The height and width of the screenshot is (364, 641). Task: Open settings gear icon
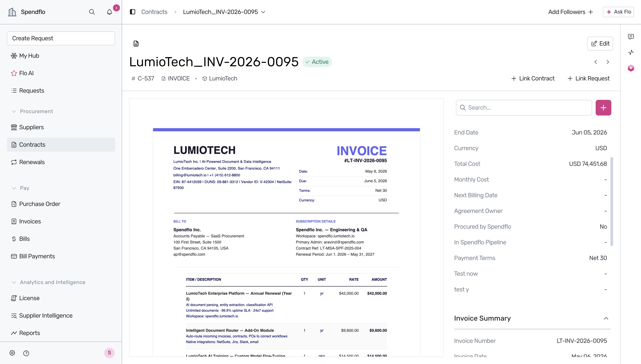tap(12, 353)
